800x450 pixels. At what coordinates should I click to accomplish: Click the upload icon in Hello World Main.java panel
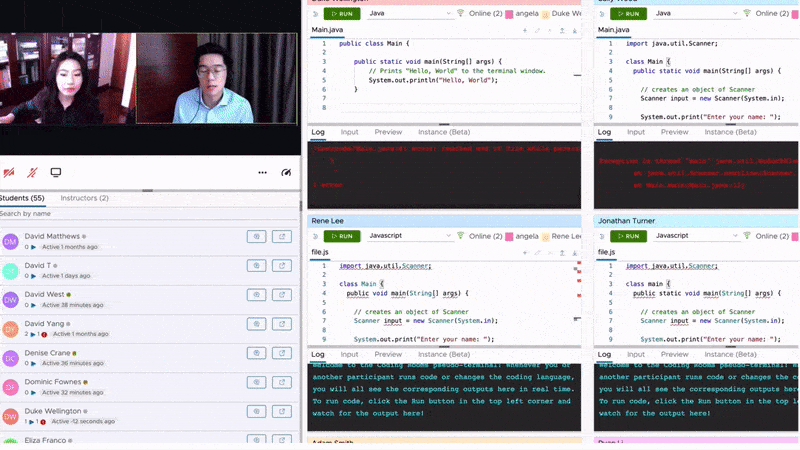[x=562, y=31]
